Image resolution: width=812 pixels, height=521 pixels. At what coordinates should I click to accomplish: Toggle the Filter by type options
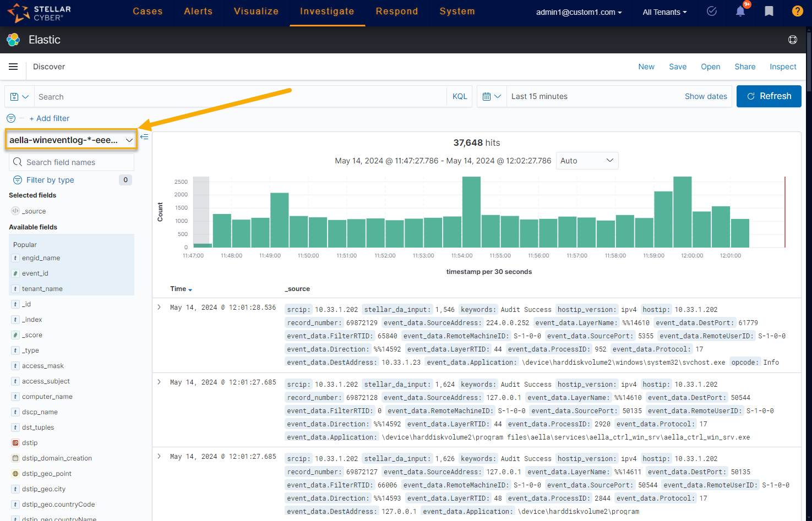click(50, 180)
